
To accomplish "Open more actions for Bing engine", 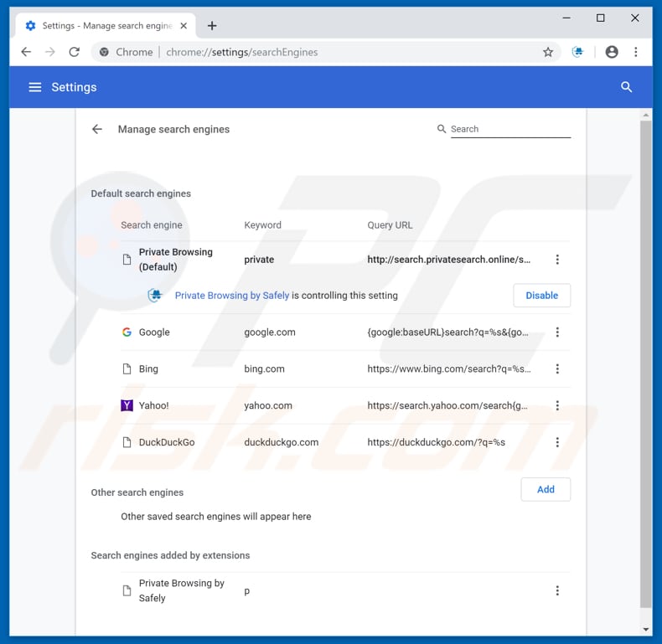I will pyautogui.click(x=557, y=368).
